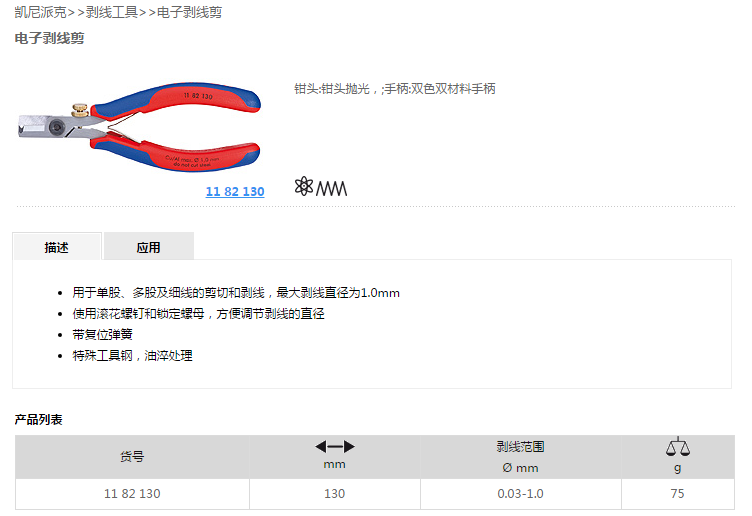752x516 pixels.
Task: Click the 电子剥线剪 page heading
Action: point(49,38)
